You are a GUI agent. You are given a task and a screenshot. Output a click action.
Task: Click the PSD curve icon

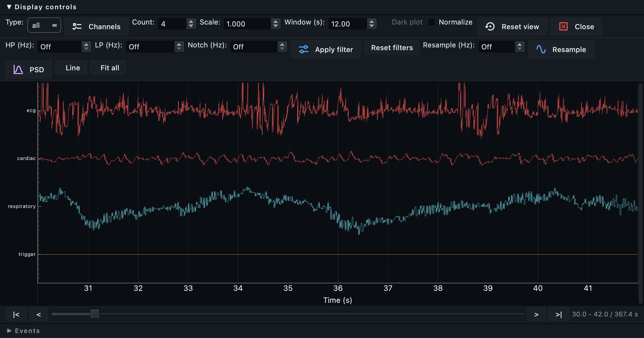[x=18, y=70]
